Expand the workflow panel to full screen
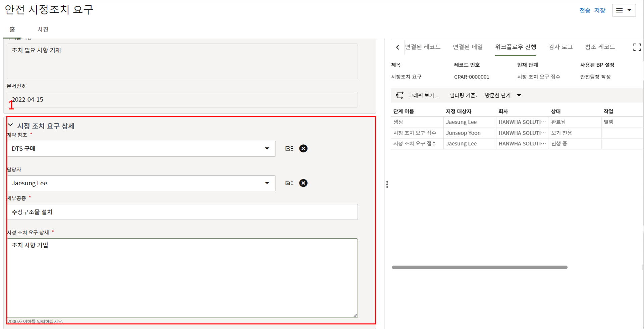The image size is (644, 329). [637, 47]
